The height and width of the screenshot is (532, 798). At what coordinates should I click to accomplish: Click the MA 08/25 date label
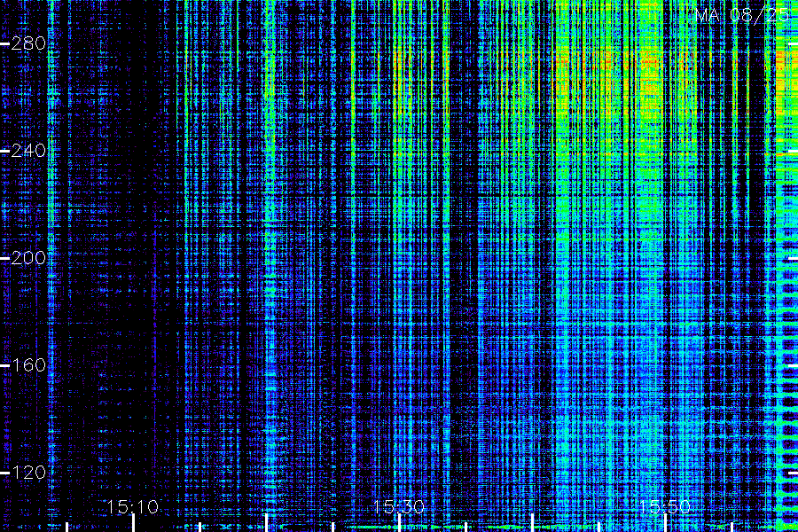[x=742, y=15]
